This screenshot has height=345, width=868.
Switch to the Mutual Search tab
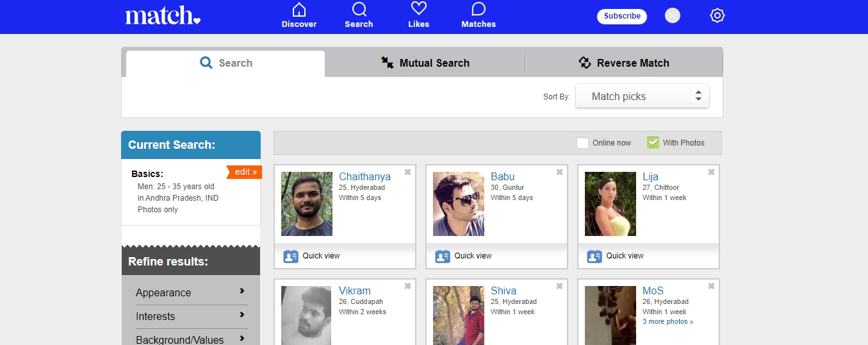[425, 63]
